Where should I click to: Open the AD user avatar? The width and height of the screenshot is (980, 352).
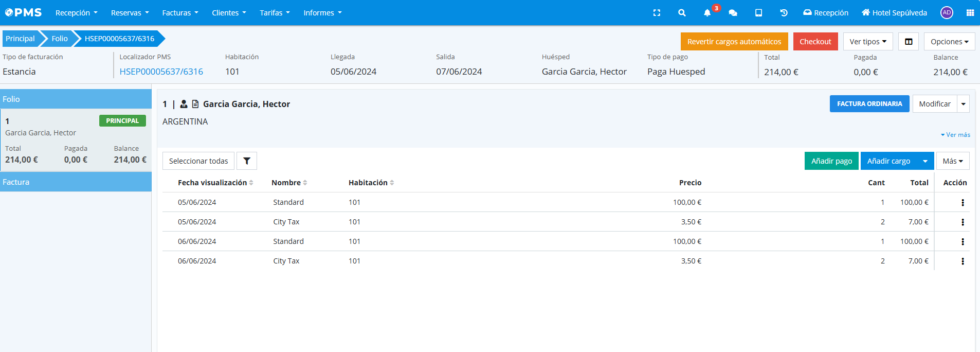[947, 12]
